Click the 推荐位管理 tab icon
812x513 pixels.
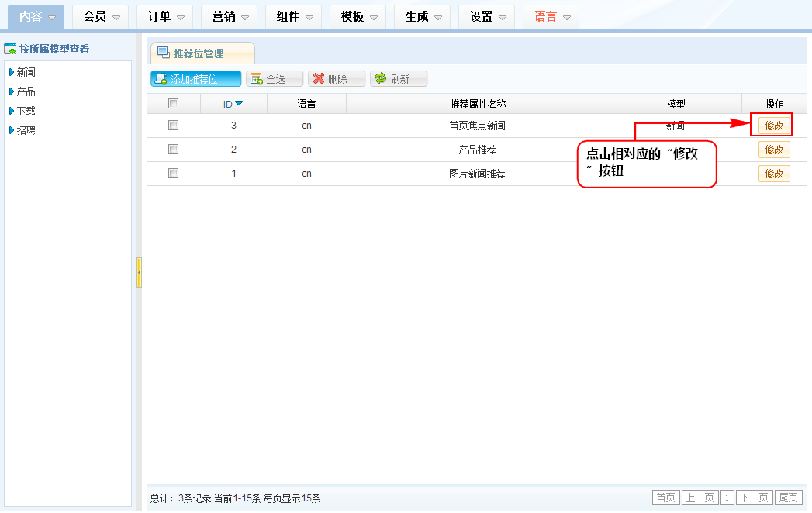tap(164, 53)
